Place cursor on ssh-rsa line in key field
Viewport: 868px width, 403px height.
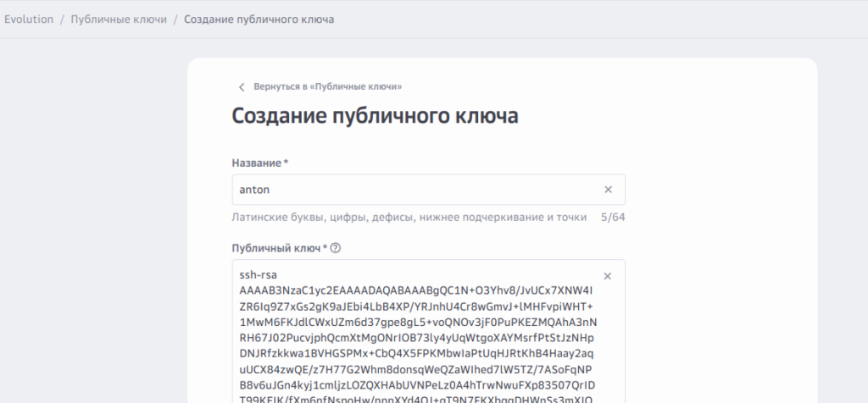click(x=259, y=275)
